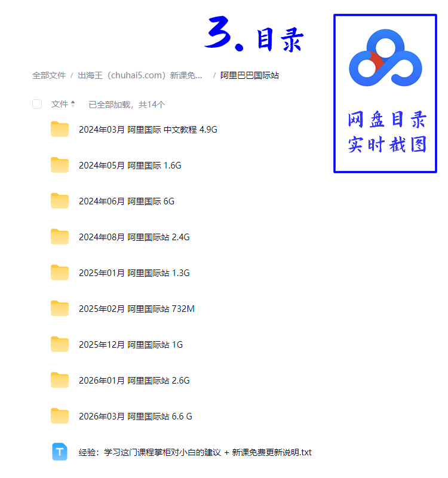Viewport: 448px width, 478px height.
Task: Open the 经验 新课免费更新说明.txt file name
Action: [x=195, y=452]
